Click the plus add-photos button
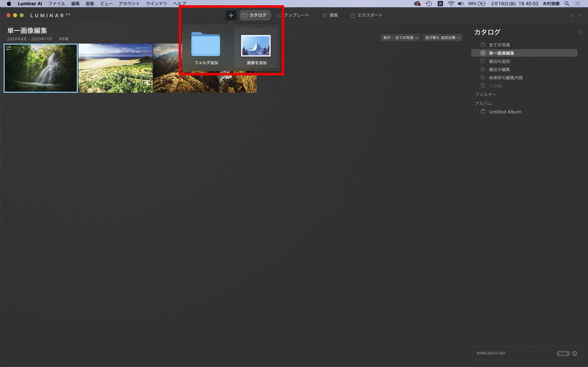The height and width of the screenshot is (367, 588). tap(231, 15)
